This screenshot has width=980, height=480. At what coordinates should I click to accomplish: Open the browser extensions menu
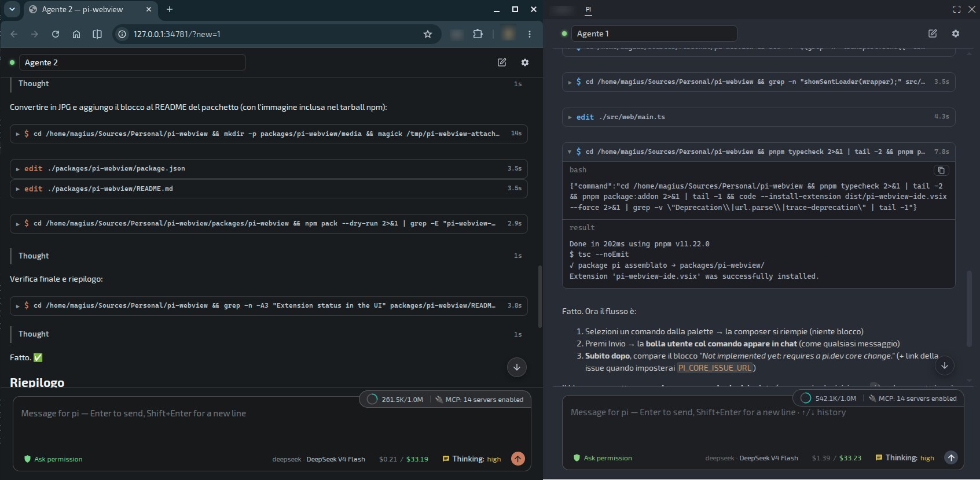[478, 34]
